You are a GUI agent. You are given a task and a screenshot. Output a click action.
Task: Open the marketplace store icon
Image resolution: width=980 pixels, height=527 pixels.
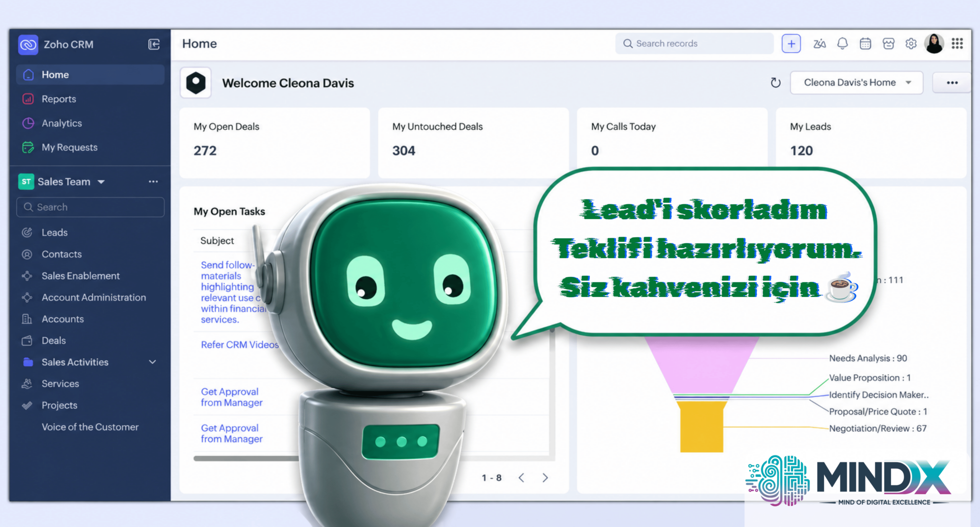888,44
